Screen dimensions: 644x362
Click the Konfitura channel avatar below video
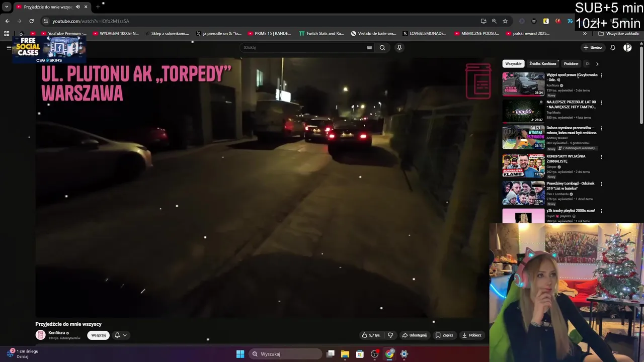tap(40, 335)
